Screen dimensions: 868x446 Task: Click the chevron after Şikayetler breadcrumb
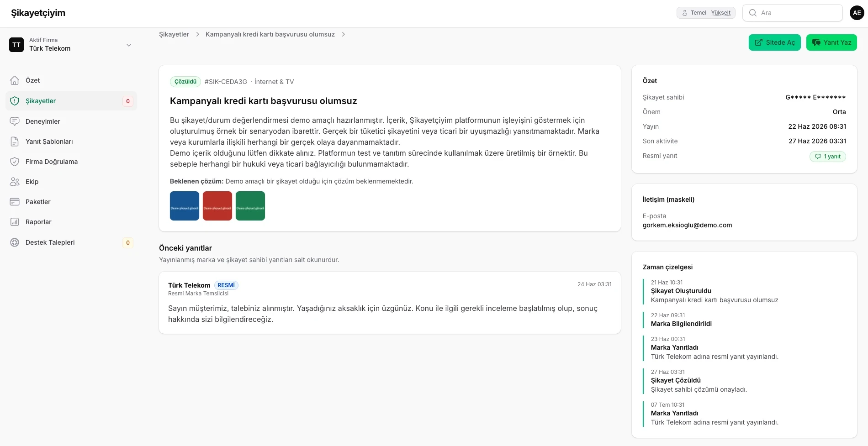197,34
